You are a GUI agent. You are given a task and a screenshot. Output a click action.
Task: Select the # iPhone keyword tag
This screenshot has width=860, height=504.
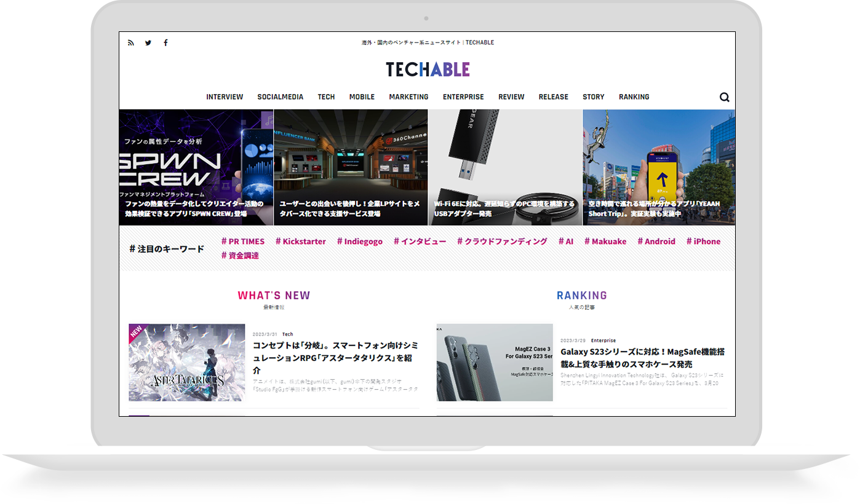703,242
